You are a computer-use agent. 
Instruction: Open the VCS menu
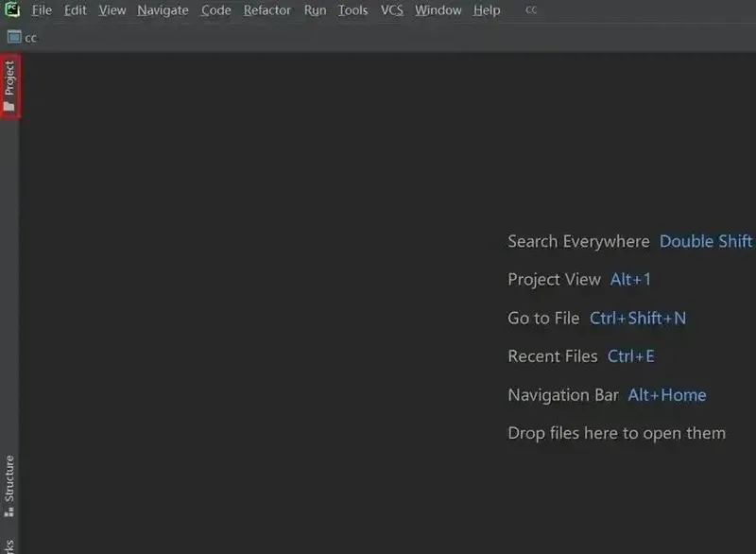[391, 10]
